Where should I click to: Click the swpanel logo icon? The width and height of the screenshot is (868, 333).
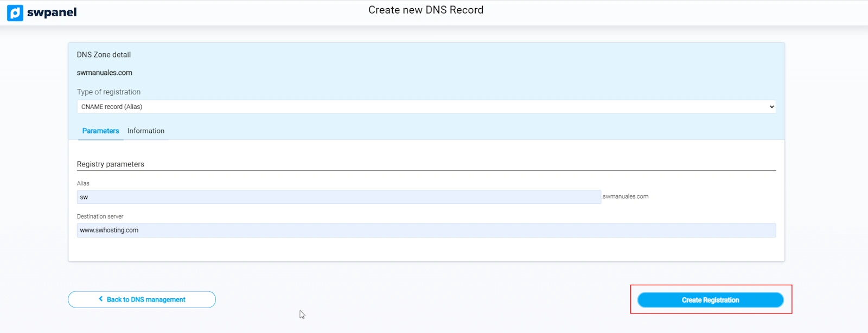15,12
